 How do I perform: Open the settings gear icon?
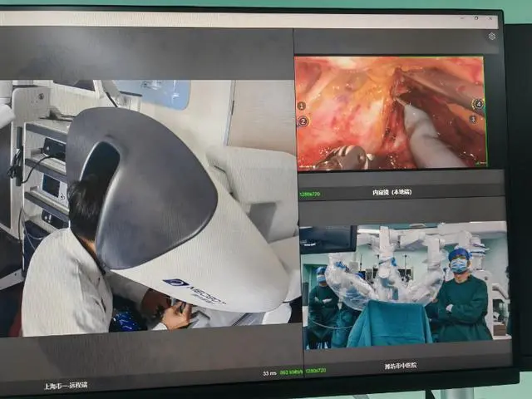coord(492,37)
